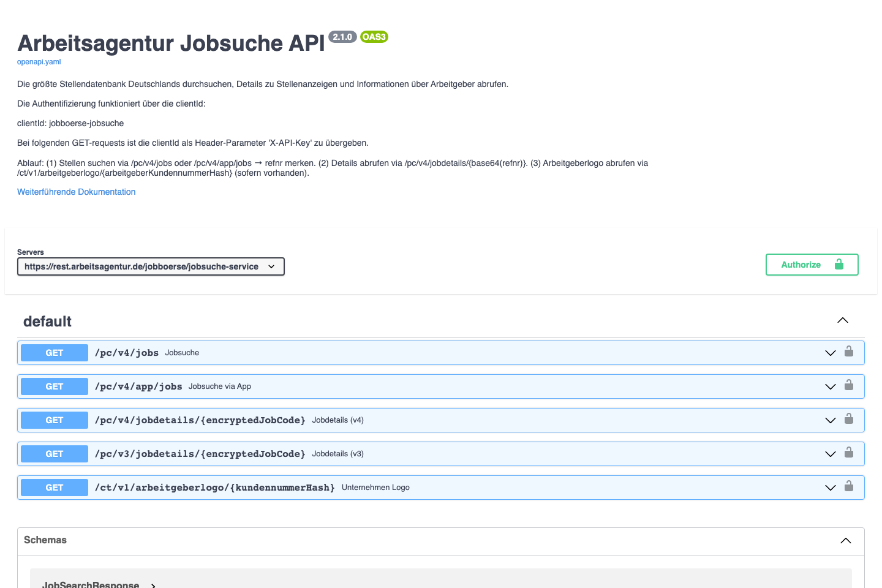Open authorization lock for /pc/v4/jobs endpoint
This screenshot has height=588, width=882.
[x=849, y=351]
